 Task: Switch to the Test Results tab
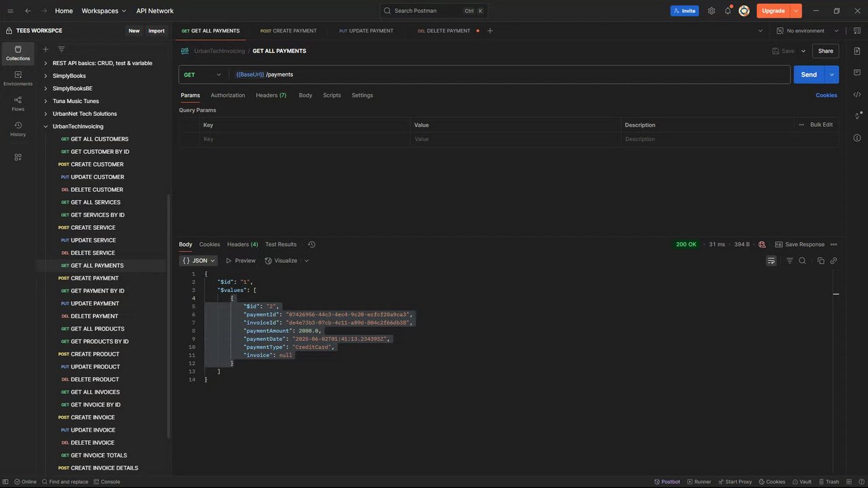click(281, 245)
